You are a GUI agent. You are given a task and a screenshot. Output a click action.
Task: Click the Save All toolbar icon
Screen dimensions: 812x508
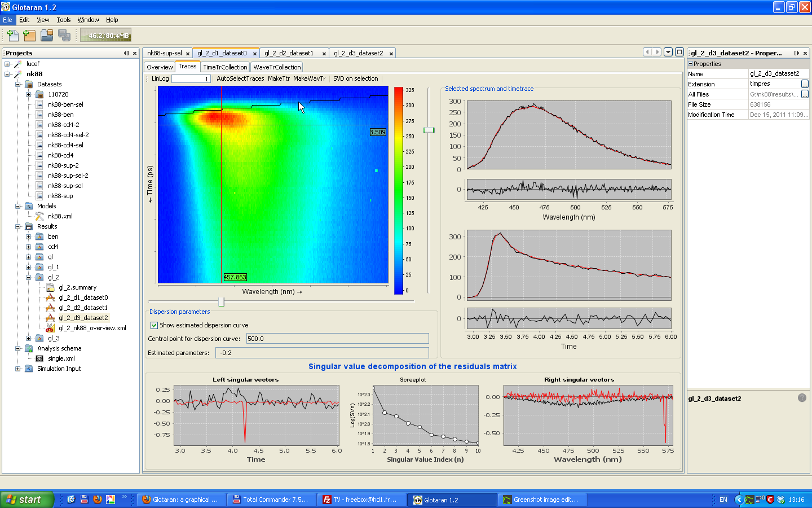(x=64, y=36)
